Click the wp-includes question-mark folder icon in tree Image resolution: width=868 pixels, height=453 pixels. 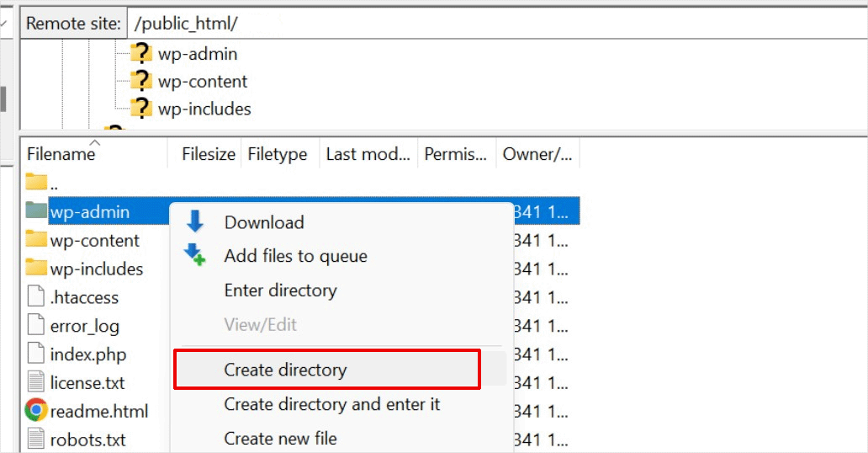[140, 109]
